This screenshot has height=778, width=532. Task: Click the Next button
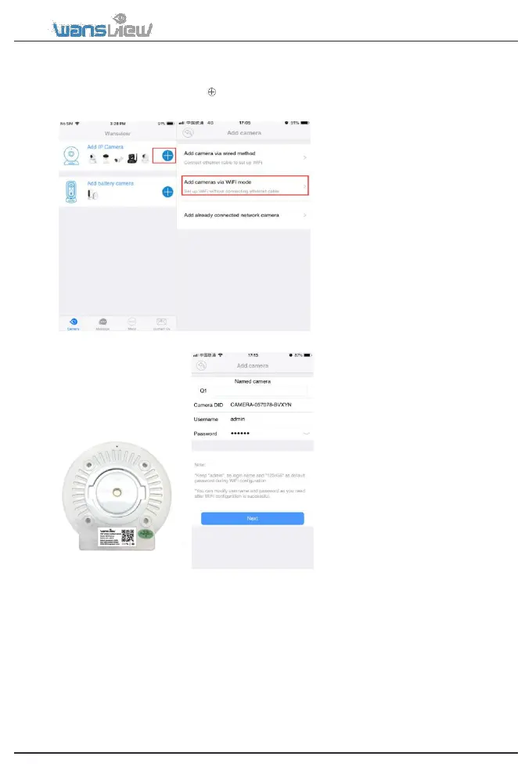[253, 518]
